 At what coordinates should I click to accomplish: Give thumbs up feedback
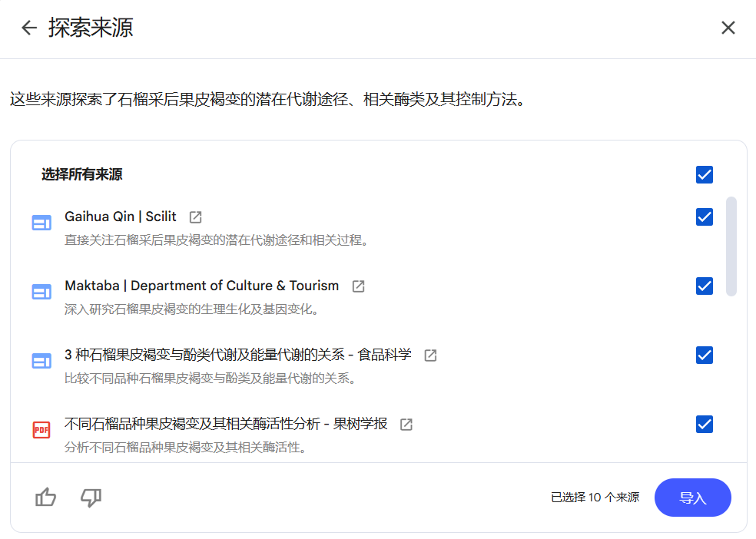pos(46,498)
